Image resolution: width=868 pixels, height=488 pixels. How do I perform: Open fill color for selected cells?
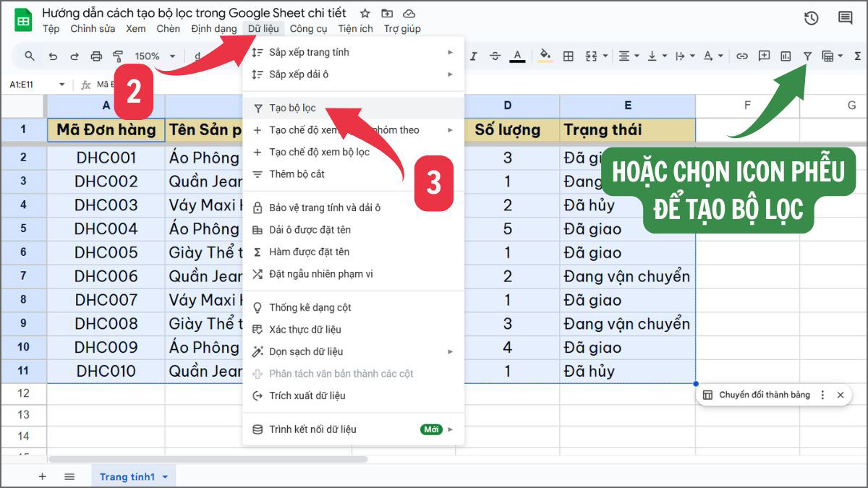pos(545,55)
